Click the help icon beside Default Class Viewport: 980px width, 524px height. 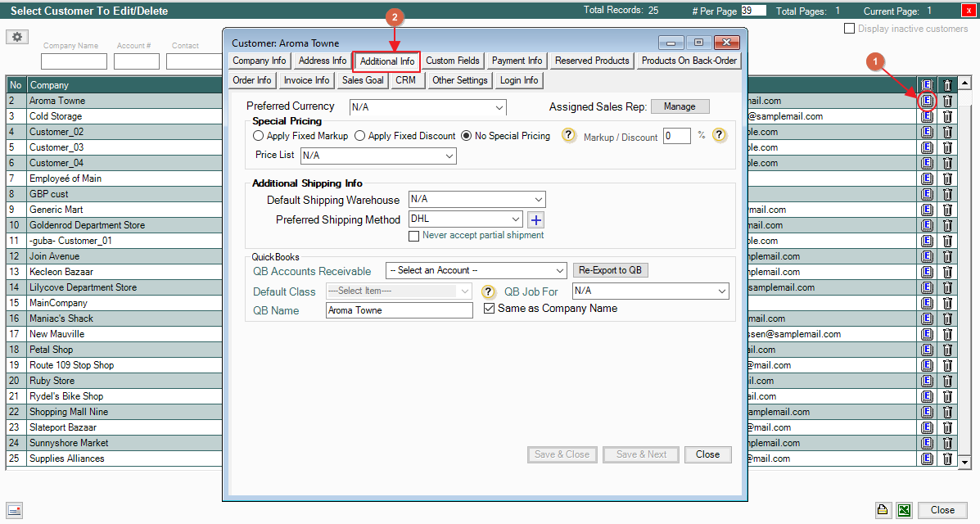click(x=488, y=291)
